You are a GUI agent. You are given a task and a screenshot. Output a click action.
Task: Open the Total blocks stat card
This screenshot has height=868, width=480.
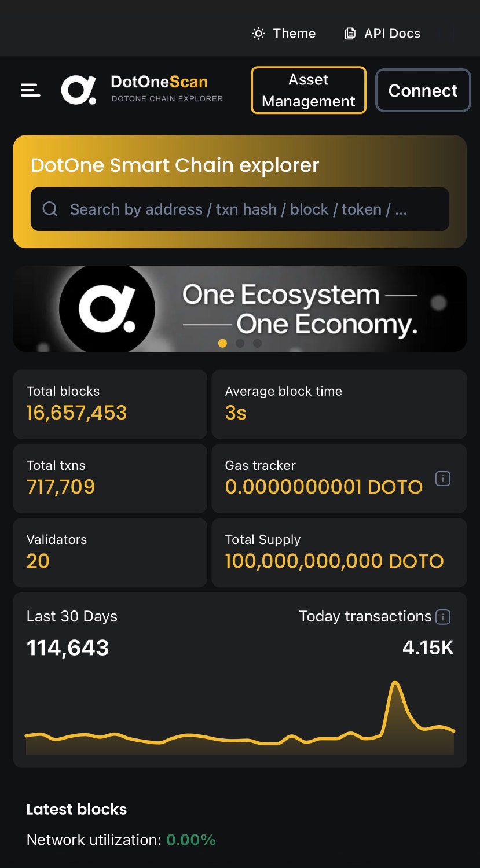(110, 404)
